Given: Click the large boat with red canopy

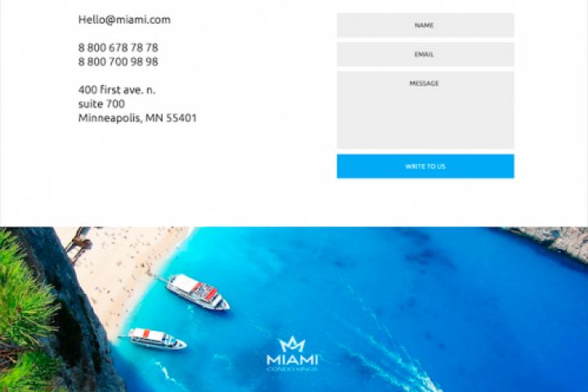Looking at the screenshot, I should point(198,292).
